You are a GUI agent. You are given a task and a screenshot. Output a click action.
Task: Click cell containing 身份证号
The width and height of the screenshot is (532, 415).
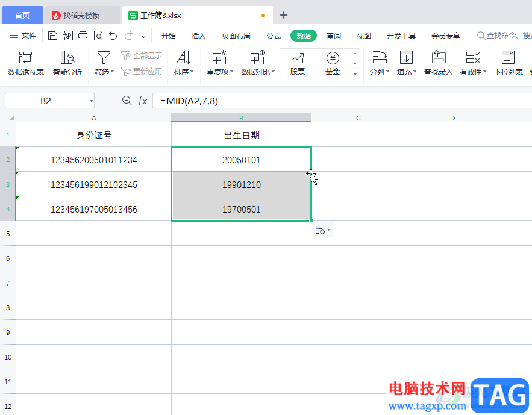[x=93, y=134]
